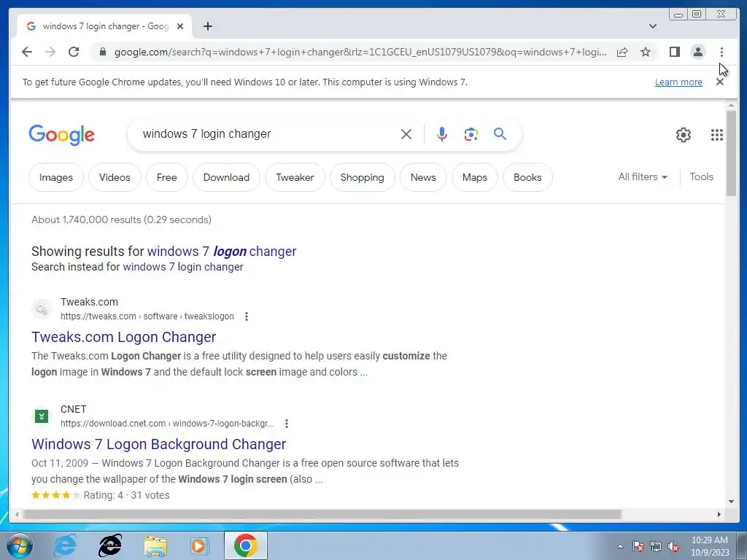Image resolution: width=747 pixels, height=560 pixels.
Task: Start voice search with microphone
Action: [441, 134]
